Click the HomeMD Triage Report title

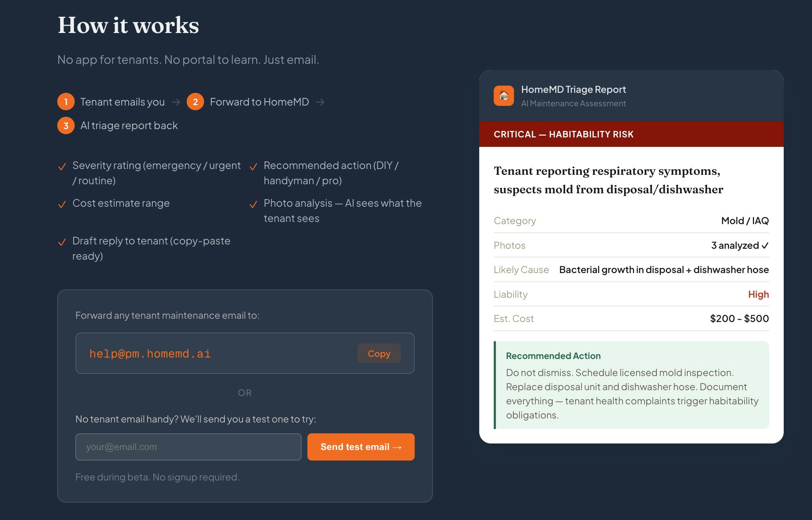(x=573, y=90)
